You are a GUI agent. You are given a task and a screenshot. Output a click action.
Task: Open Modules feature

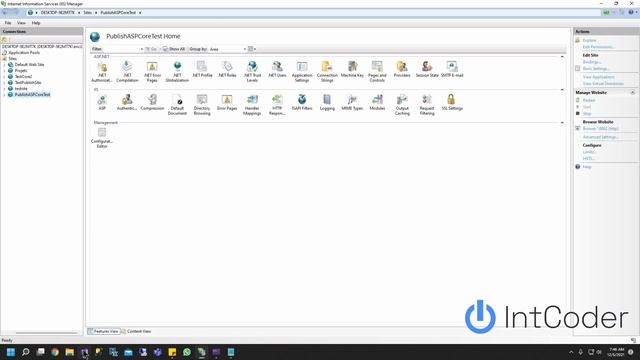click(377, 102)
